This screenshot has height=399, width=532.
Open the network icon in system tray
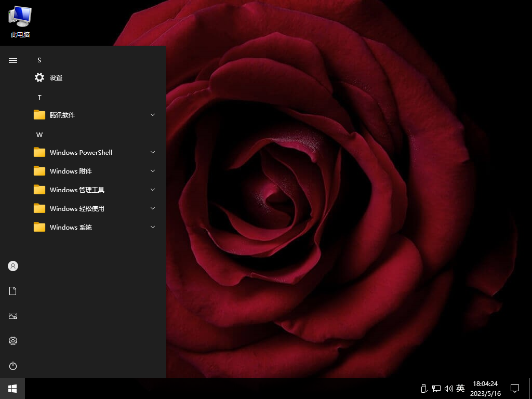tap(436, 389)
